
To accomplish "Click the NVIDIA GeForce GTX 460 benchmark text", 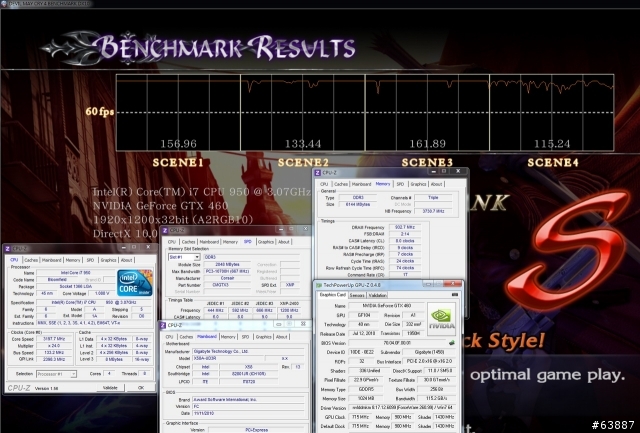I will coord(160,206).
